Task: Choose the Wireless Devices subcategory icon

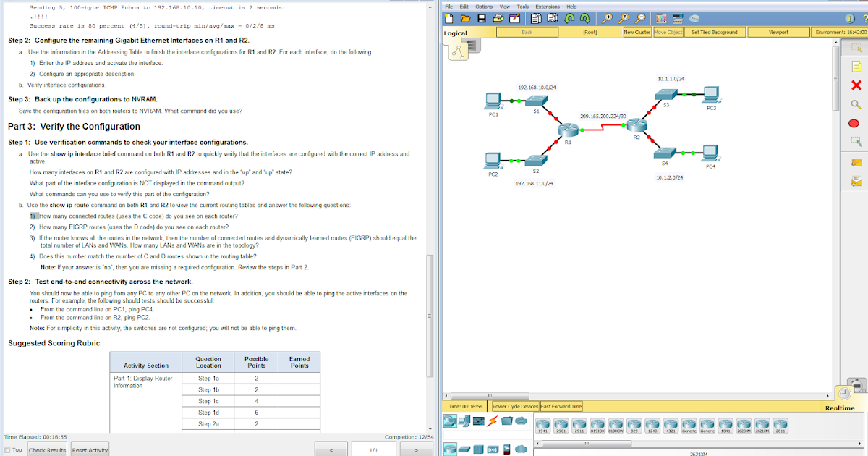Action: [493, 449]
